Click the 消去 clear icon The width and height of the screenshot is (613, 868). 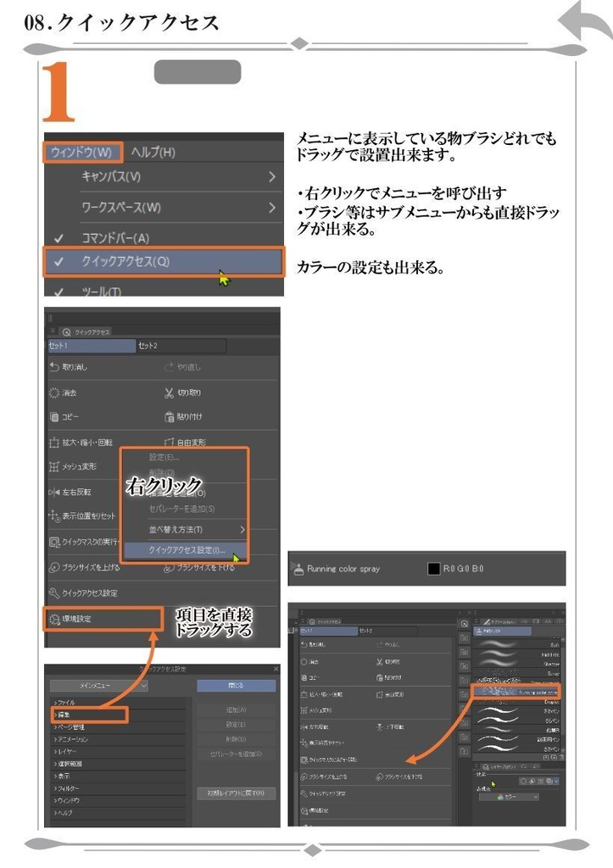click(x=54, y=392)
